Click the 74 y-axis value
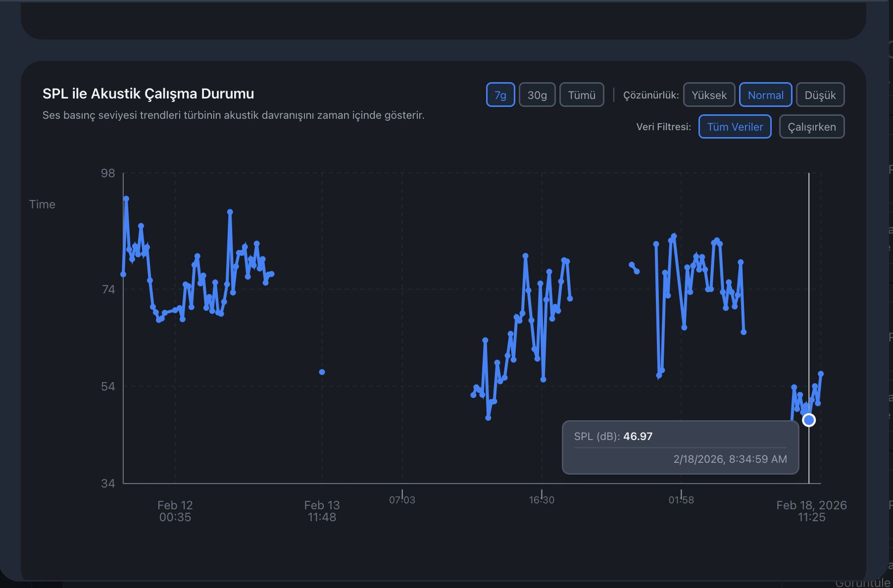The image size is (893, 588). point(108,290)
